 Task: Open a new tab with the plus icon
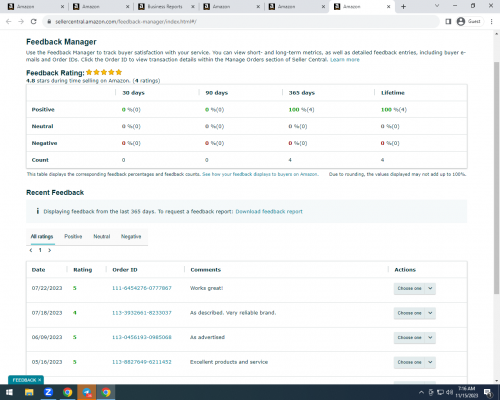click(x=403, y=7)
